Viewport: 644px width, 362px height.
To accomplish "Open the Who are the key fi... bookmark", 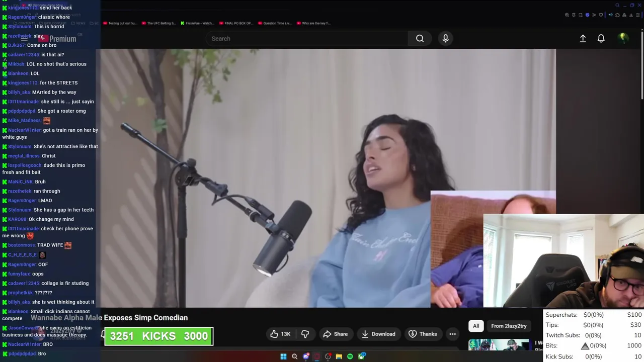I will point(313,23).
